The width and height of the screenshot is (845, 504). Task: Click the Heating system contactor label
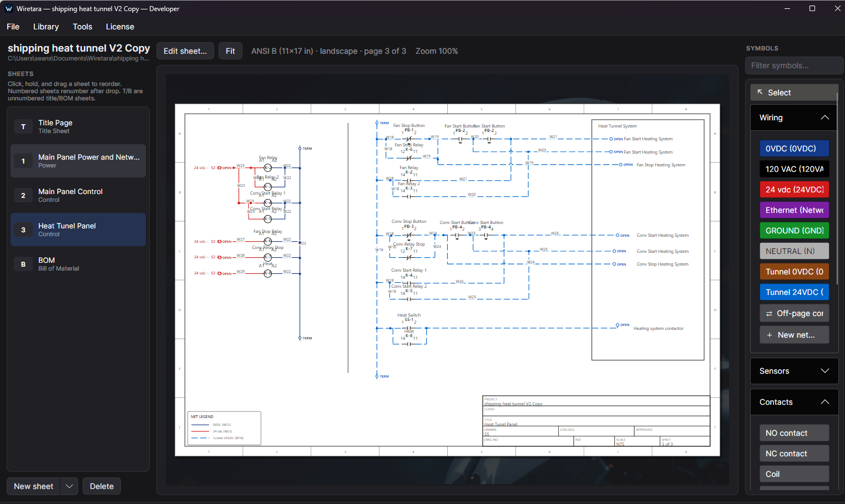point(659,328)
